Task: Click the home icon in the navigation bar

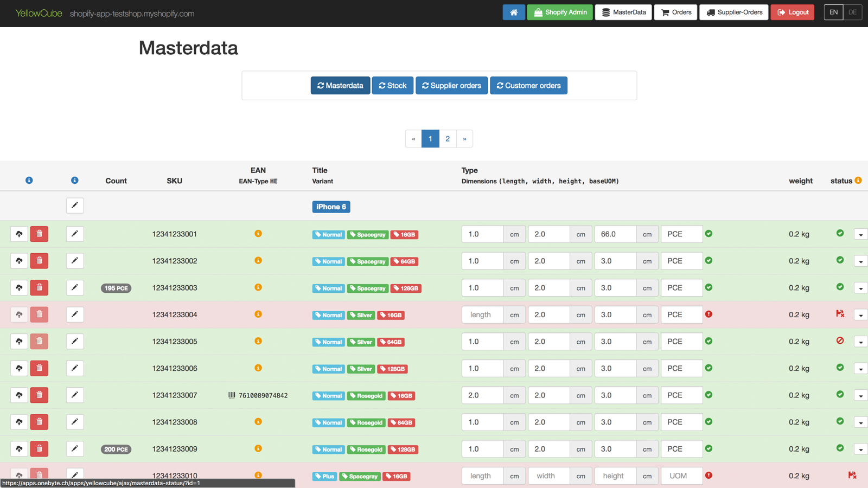Action: click(x=514, y=12)
